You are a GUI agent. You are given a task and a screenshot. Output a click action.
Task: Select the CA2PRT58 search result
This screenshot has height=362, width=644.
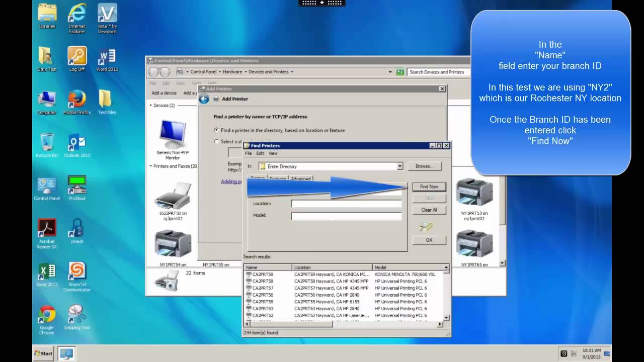coord(263,282)
